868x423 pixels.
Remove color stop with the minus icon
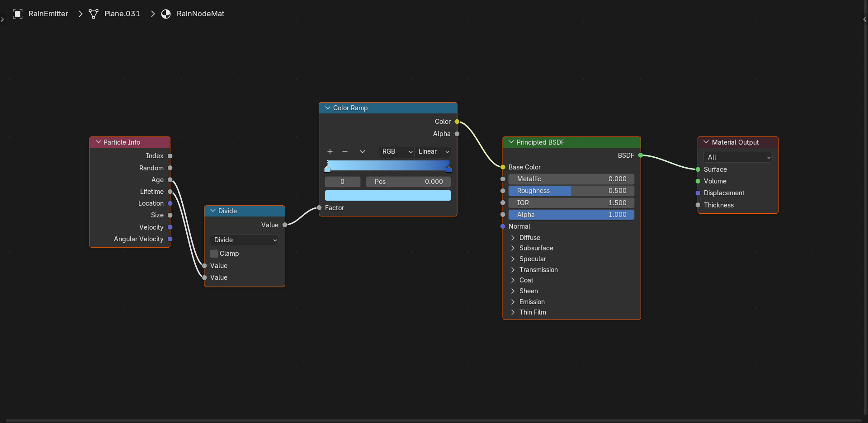pos(345,151)
